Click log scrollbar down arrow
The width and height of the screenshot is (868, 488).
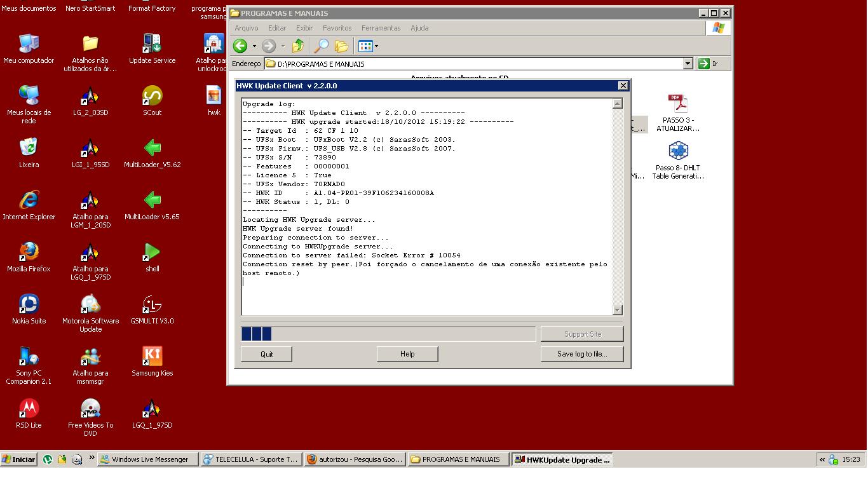pyautogui.click(x=617, y=310)
